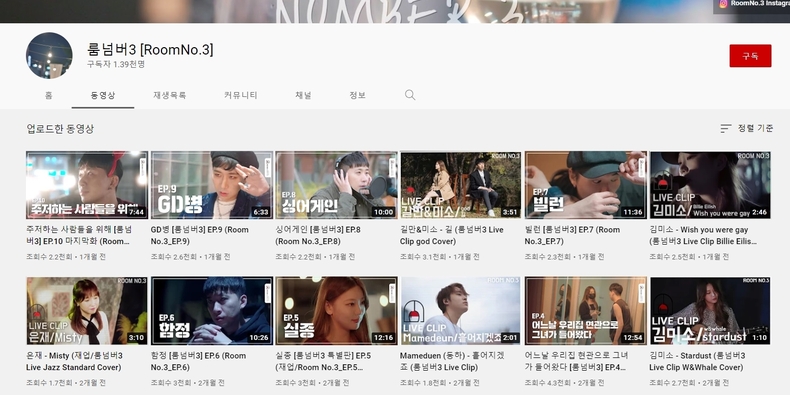Viewport: 790px width, 395px height.
Task: Open the EP.7 빌런 thumbnail
Action: (x=585, y=185)
